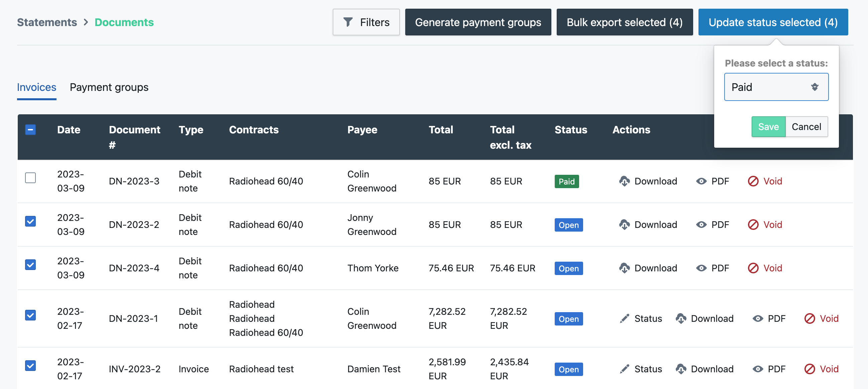
Task: Click Generate payment groups button
Action: tap(478, 22)
